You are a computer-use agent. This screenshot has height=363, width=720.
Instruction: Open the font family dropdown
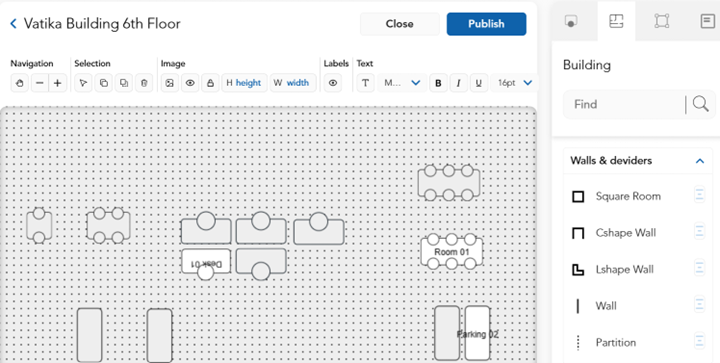tap(402, 83)
